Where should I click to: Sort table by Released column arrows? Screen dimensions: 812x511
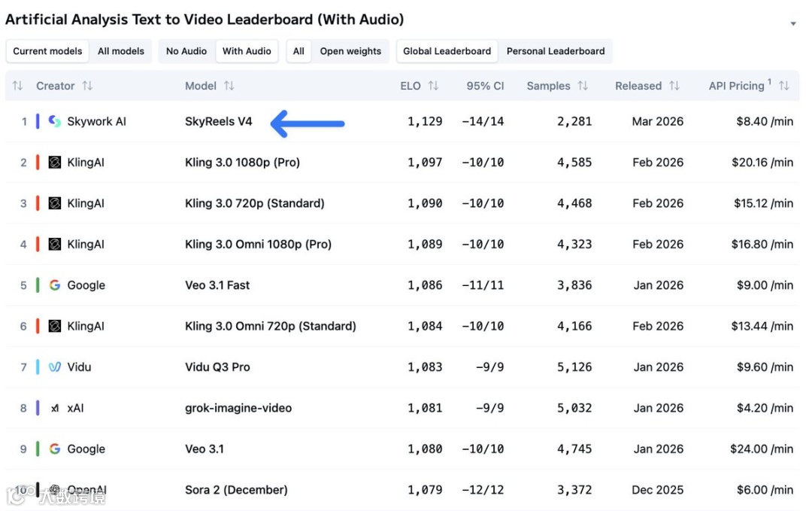674,86
